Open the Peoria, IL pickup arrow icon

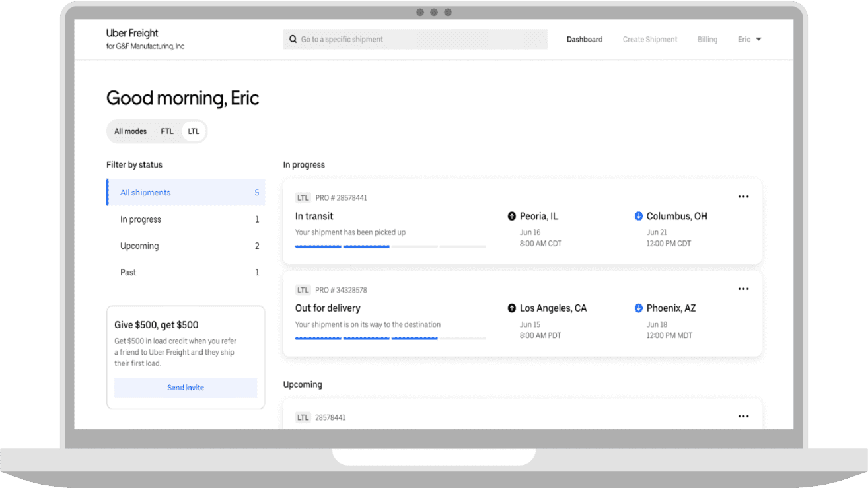click(511, 217)
